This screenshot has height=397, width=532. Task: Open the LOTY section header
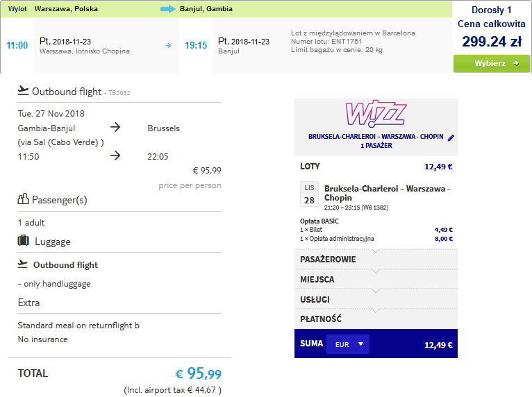[376, 167]
